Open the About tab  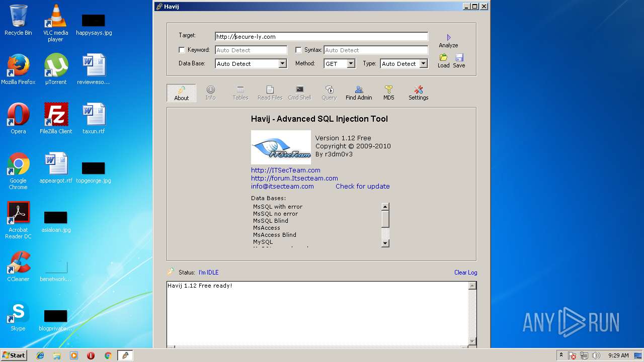(182, 93)
